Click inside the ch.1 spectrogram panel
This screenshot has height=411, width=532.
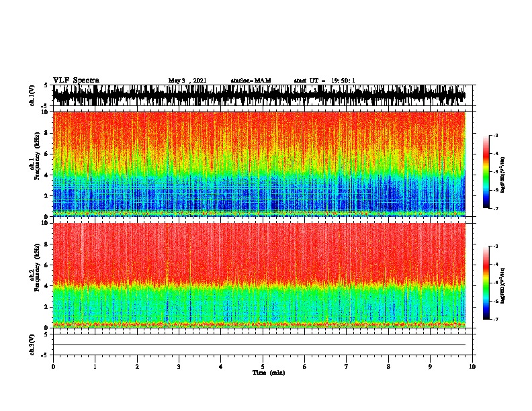coord(259,164)
